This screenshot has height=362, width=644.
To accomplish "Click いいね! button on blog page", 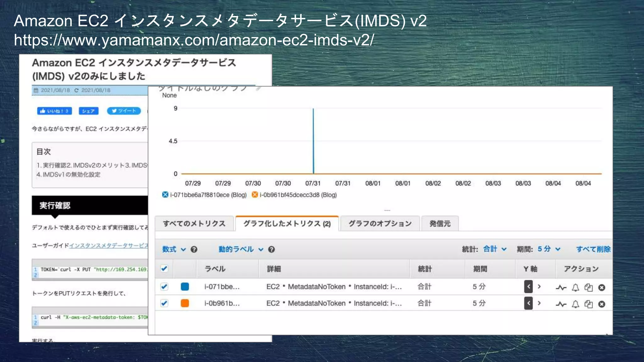I will [x=54, y=111].
